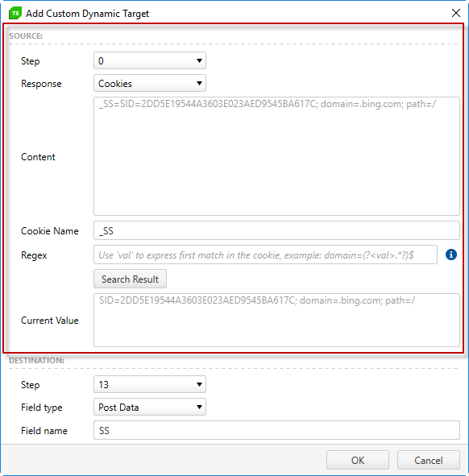Click into the Regex input field
The image size is (469, 476).
tap(265, 255)
